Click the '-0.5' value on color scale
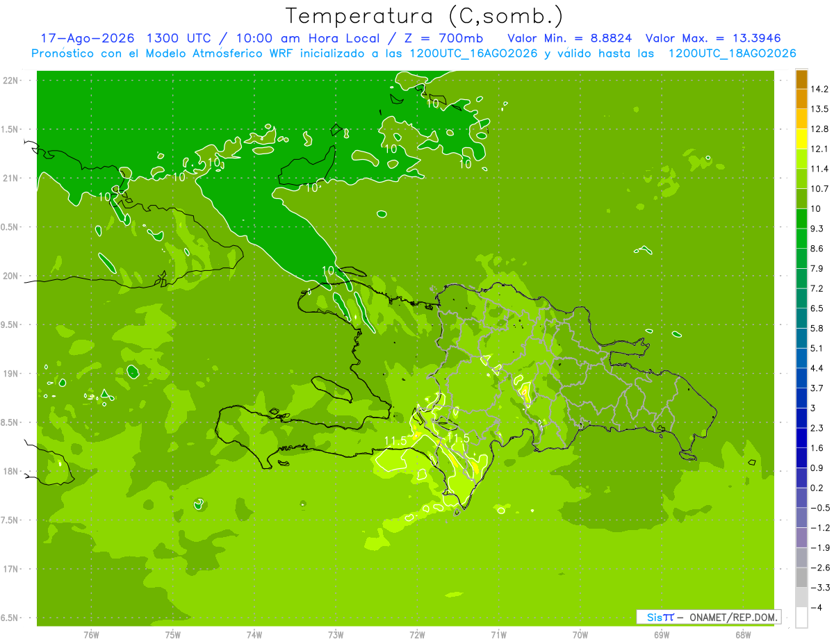Screen dimensions: 834x644 point(820,508)
